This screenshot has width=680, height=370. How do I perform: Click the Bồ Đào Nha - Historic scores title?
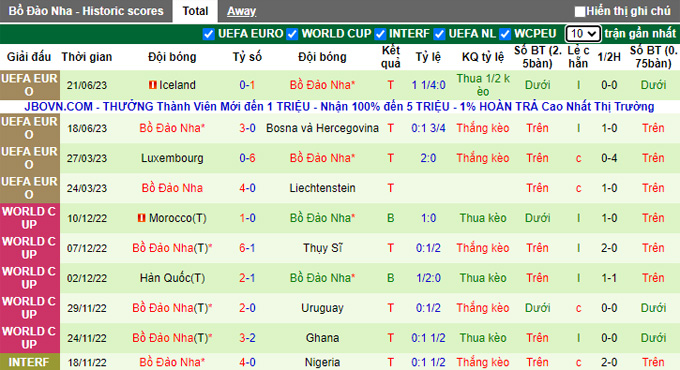point(86,11)
